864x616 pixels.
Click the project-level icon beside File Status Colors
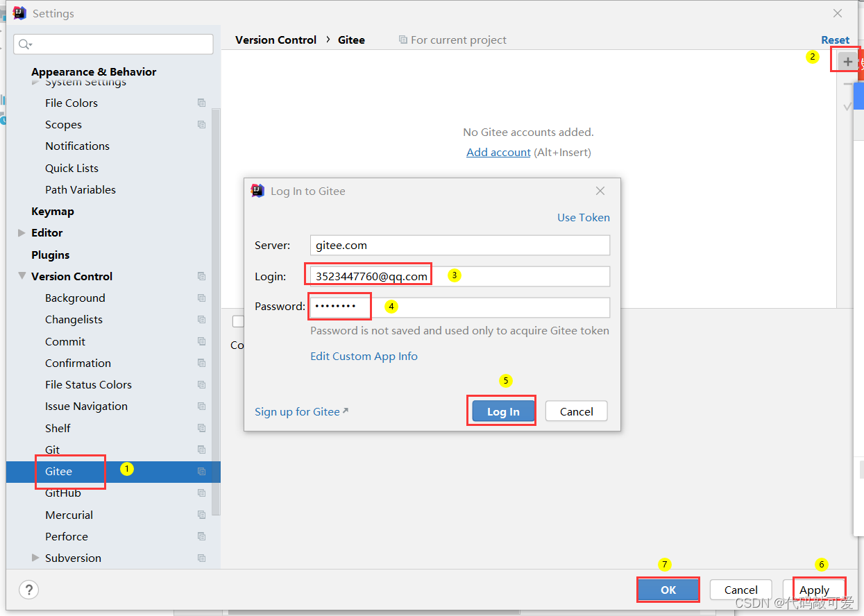click(201, 385)
